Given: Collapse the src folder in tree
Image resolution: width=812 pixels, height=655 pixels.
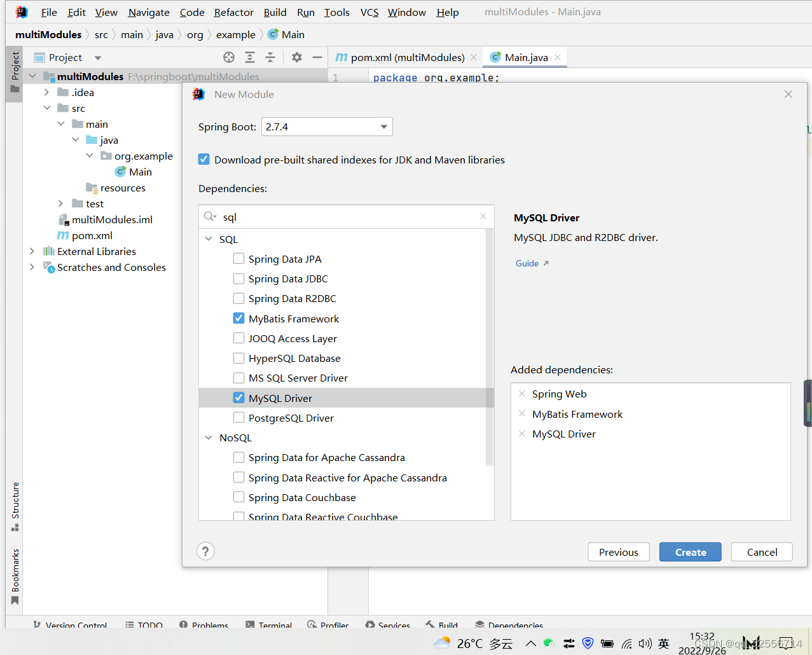Looking at the screenshot, I should [x=46, y=108].
